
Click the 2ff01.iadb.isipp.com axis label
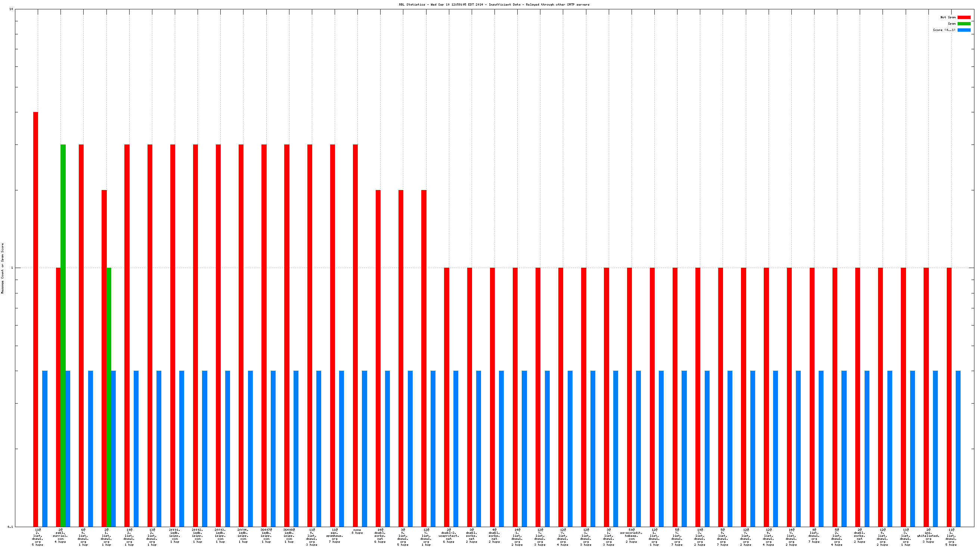175,536
